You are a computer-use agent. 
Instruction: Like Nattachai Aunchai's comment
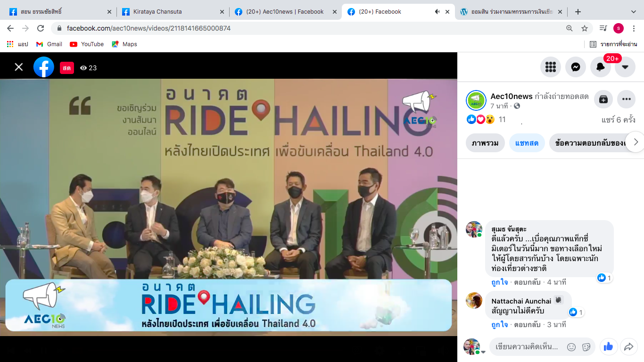click(500, 325)
